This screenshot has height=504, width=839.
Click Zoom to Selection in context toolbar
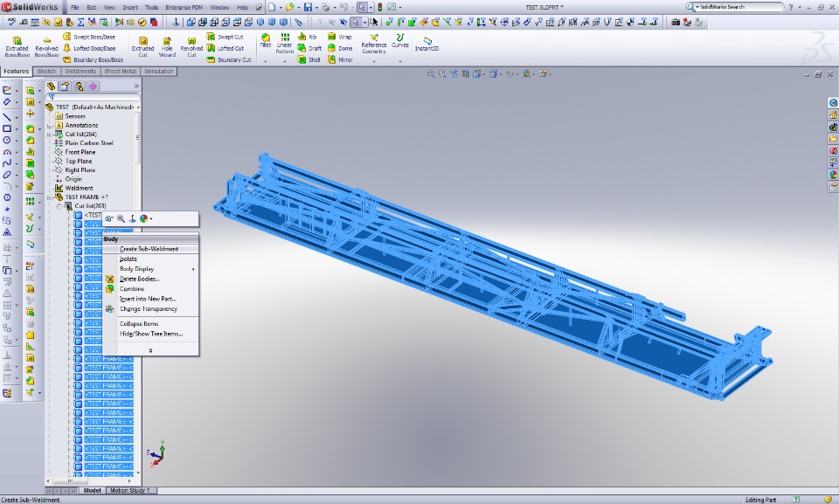(121, 218)
